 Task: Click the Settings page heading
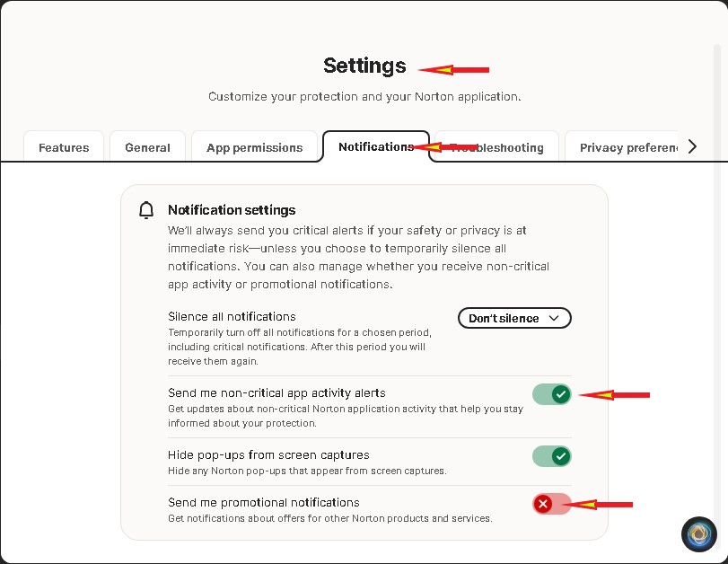(x=364, y=66)
